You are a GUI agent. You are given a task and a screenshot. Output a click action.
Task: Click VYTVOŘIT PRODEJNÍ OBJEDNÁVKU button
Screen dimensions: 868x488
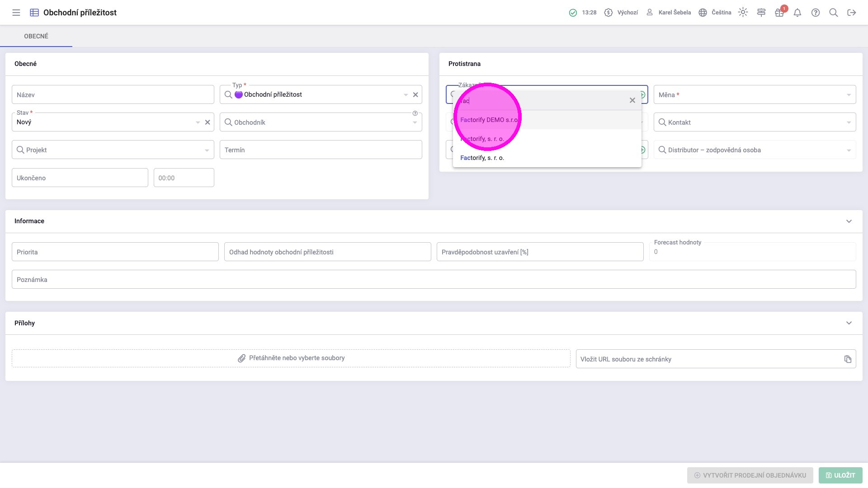tap(750, 475)
